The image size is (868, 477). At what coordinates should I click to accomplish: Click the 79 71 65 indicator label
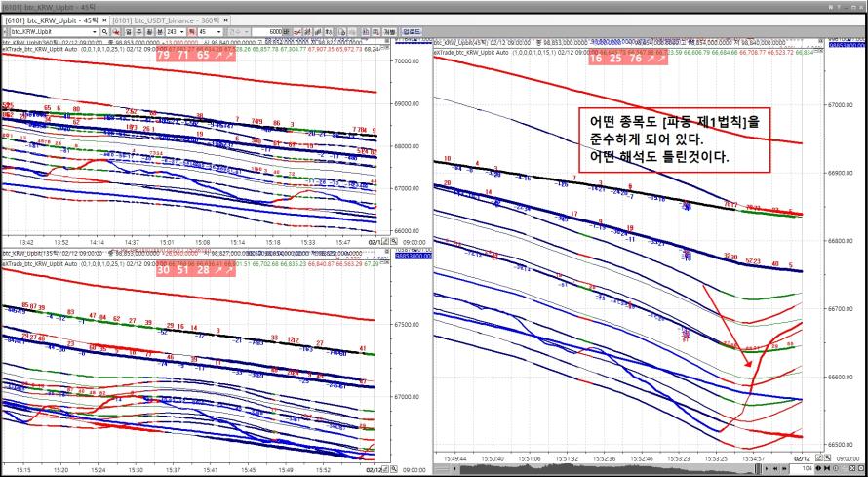coord(196,56)
